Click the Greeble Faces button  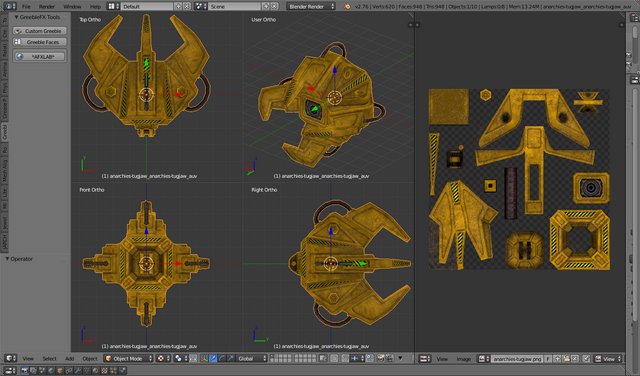[40, 42]
